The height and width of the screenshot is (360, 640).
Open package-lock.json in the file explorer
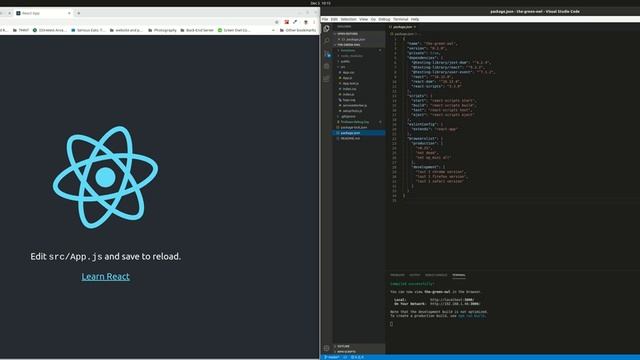(x=359, y=128)
